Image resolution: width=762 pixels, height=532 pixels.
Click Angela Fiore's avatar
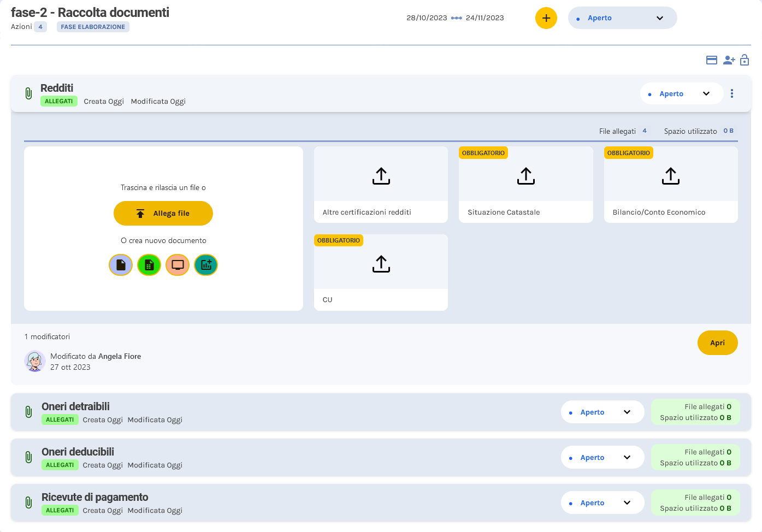coord(35,361)
